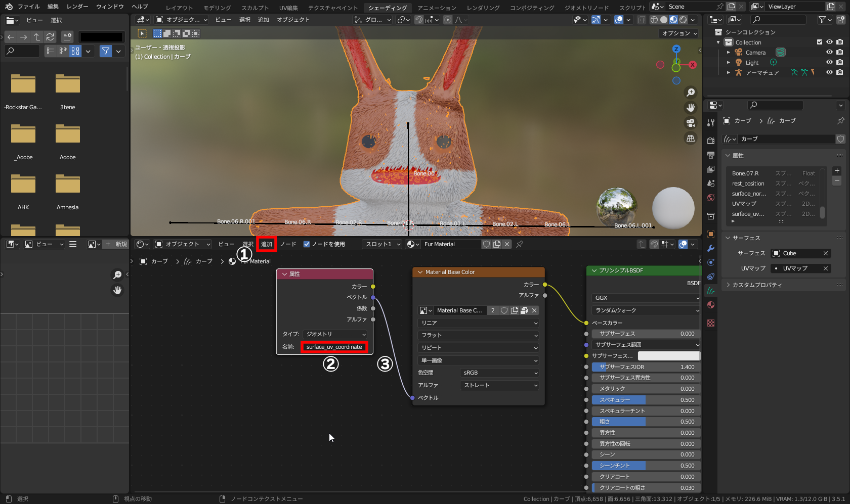Disable アーマチュア in renders via camera icon
The height and width of the screenshot is (504, 850).
point(840,72)
